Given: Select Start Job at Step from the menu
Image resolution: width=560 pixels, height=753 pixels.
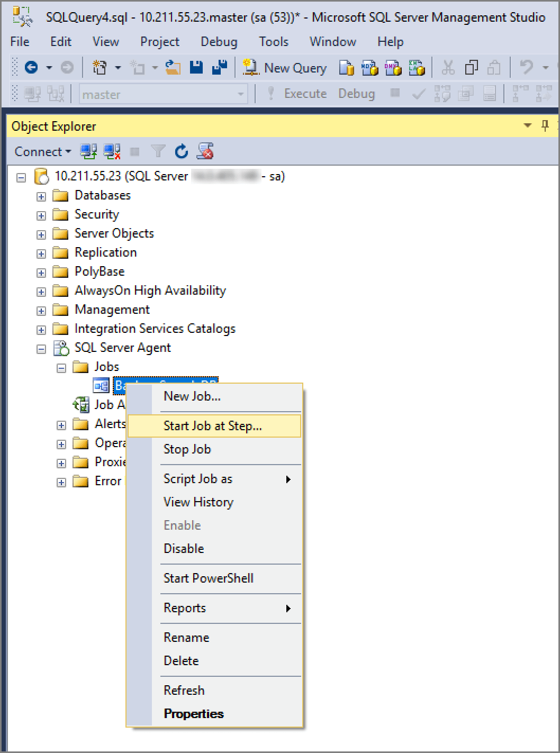Looking at the screenshot, I should (x=212, y=425).
